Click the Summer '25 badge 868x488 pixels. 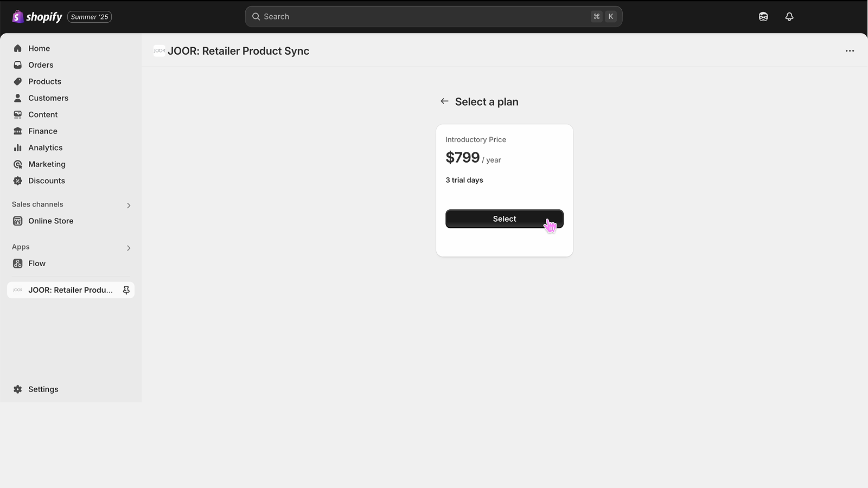[90, 17]
